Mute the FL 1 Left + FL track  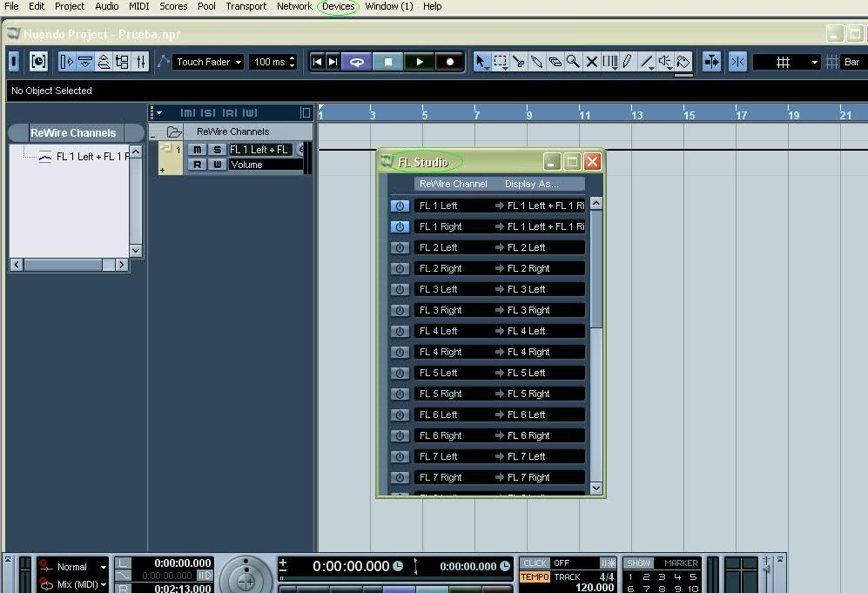(198, 150)
